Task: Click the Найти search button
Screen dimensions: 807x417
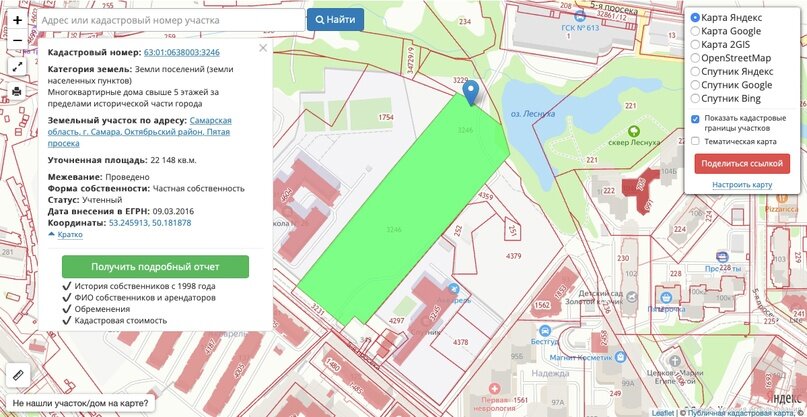Action: pos(336,20)
